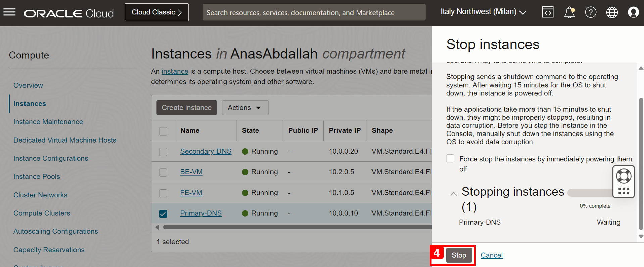
Task: Click the Running state of Primary-DNS
Action: coord(260,213)
